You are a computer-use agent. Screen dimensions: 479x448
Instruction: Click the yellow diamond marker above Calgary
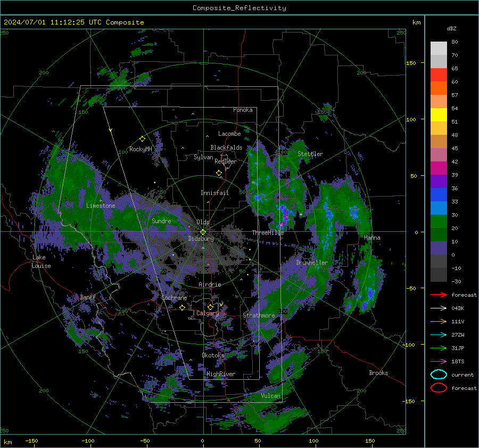pyautogui.click(x=210, y=307)
